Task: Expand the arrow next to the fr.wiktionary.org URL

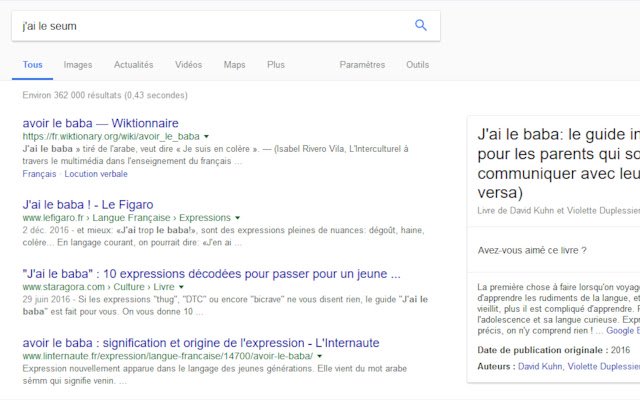Action: 206,136
